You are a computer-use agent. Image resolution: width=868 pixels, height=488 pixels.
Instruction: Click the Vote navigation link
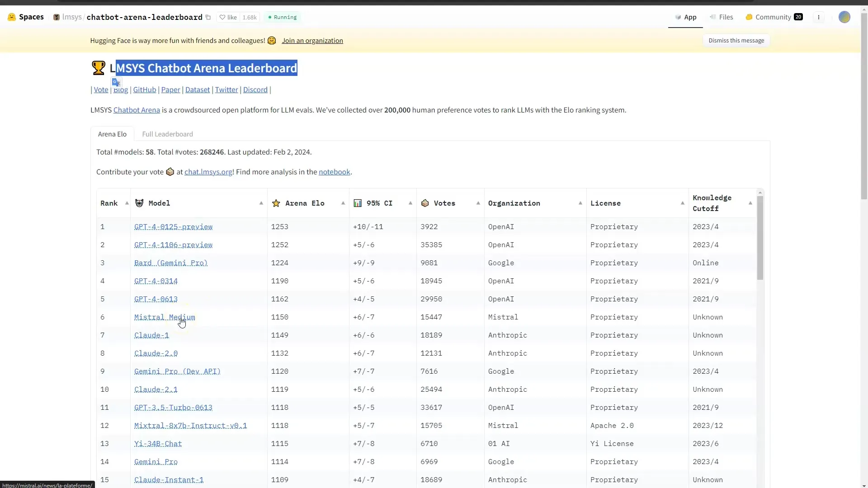[x=101, y=89]
